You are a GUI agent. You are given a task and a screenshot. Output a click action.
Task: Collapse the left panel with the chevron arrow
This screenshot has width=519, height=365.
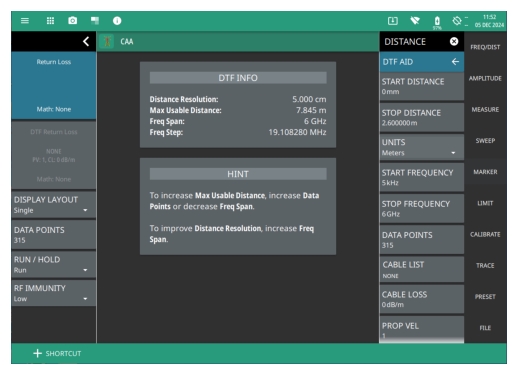click(86, 41)
